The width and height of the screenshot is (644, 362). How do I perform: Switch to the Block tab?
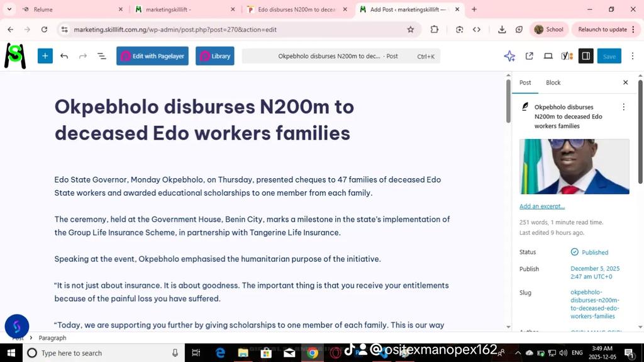(x=553, y=82)
